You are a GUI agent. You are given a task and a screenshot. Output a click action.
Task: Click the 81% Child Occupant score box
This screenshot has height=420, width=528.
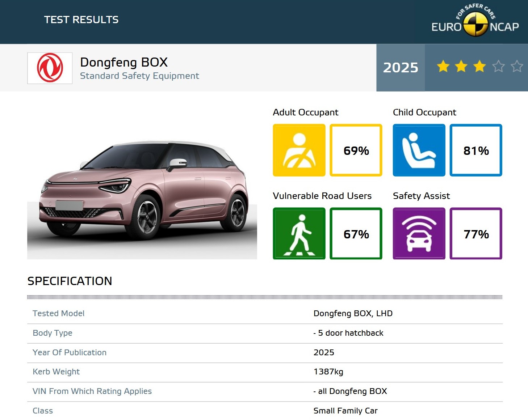tap(476, 150)
